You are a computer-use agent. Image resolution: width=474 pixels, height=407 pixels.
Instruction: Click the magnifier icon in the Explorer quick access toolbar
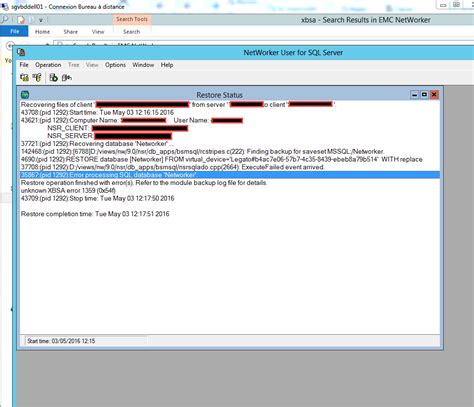[x=5, y=19]
